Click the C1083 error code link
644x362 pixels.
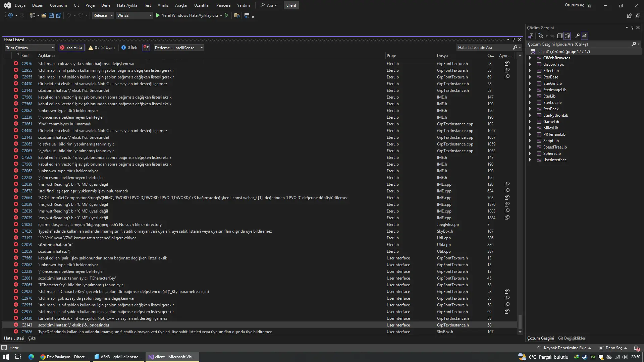tap(27, 225)
